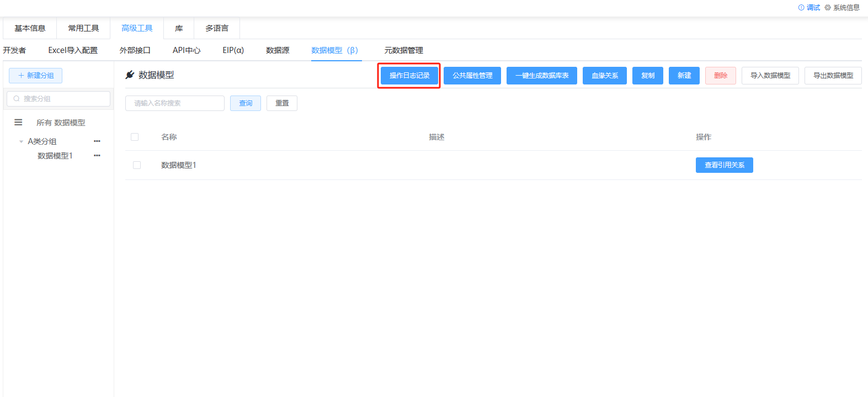
Task: Open 系统信息 gear settings
Action: coord(842,8)
